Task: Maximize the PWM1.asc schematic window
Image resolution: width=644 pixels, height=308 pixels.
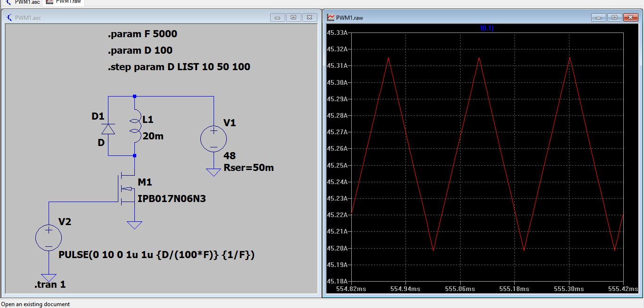Action: [293, 17]
